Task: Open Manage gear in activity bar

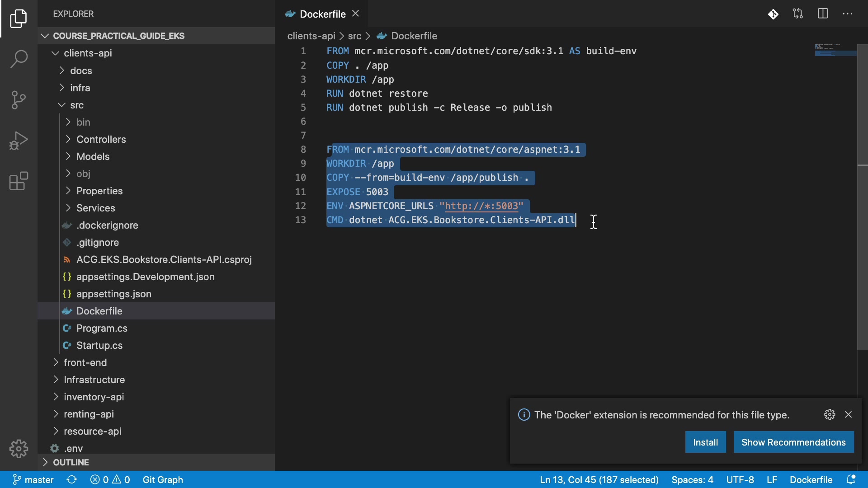Action: coord(19,449)
